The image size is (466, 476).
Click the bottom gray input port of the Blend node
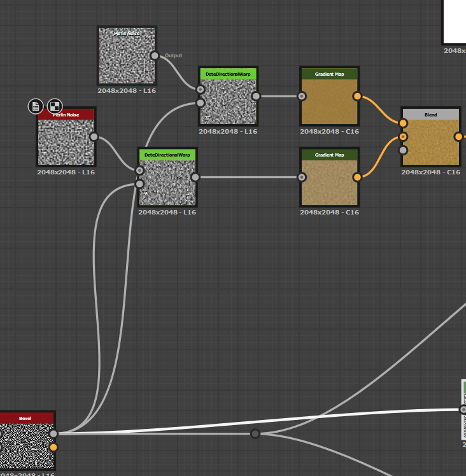coord(403,150)
